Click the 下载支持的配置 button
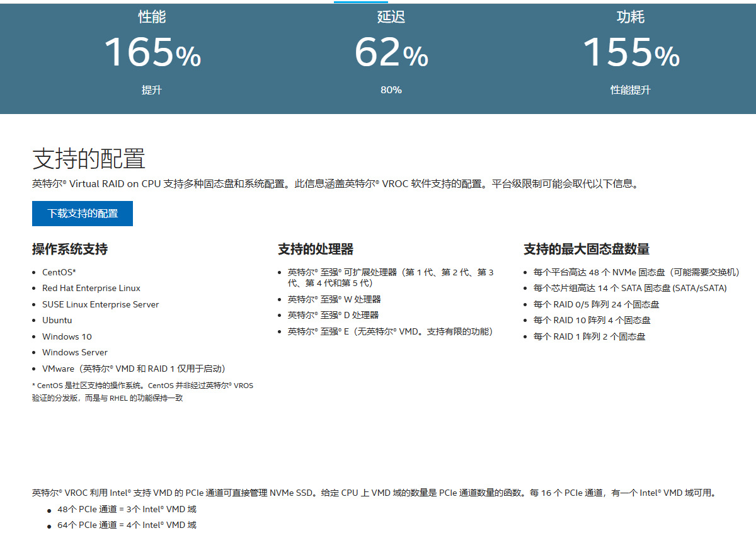Image resolution: width=756 pixels, height=533 pixels. click(83, 214)
